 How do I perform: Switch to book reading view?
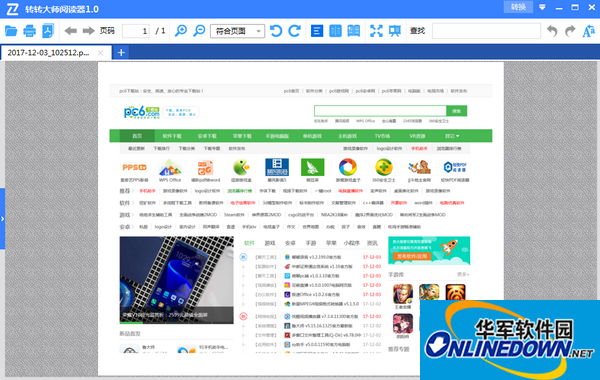354,31
